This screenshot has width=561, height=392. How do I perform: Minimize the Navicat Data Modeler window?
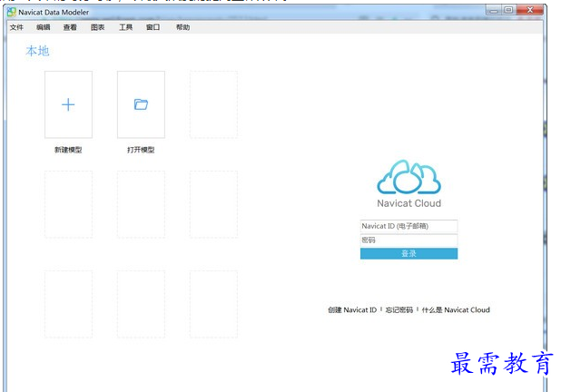coord(494,10)
